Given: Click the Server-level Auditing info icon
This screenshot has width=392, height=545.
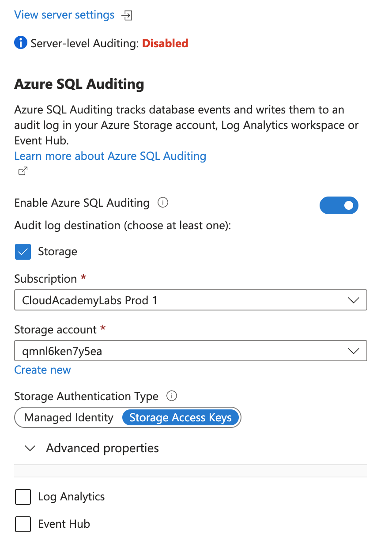Looking at the screenshot, I should click(x=21, y=43).
